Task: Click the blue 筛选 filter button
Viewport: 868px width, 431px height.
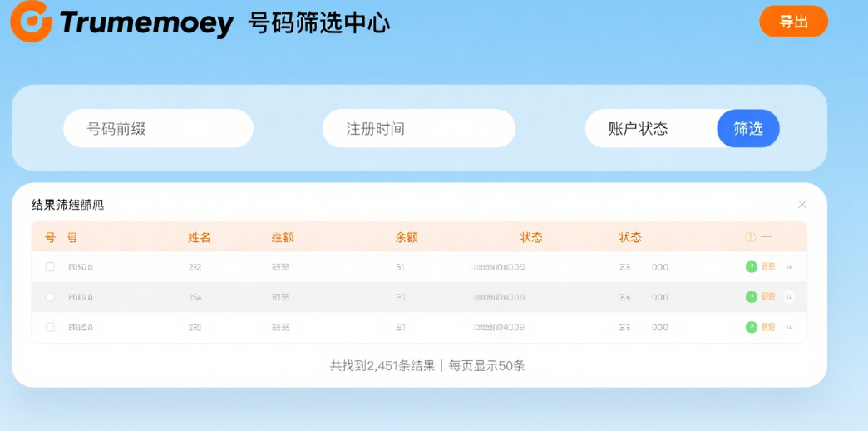Action: tap(748, 128)
